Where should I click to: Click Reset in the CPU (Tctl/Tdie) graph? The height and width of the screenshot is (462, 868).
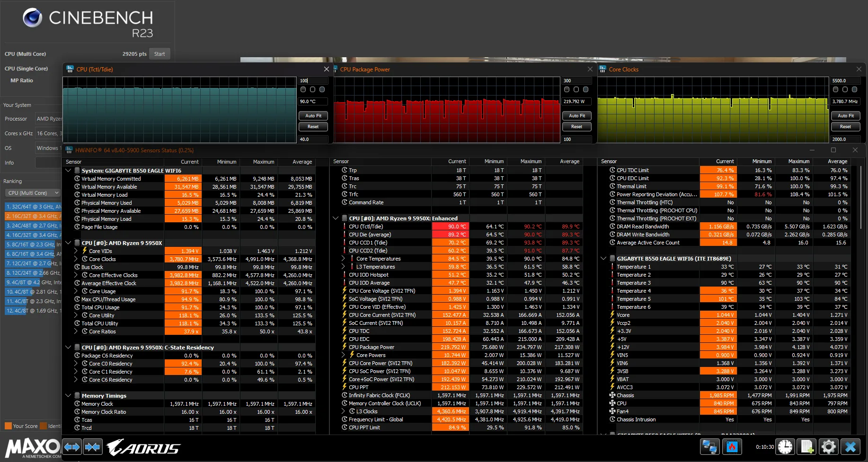[x=313, y=127]
